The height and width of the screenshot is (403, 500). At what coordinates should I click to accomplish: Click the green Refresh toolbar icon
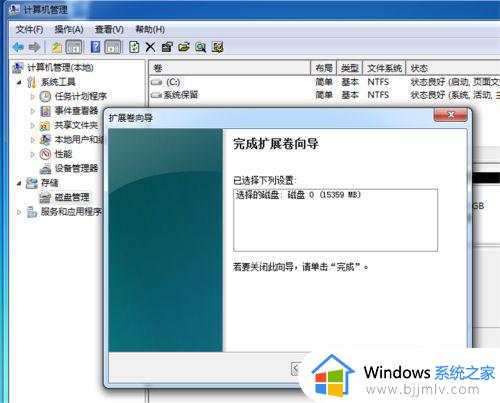coord(134,47)
